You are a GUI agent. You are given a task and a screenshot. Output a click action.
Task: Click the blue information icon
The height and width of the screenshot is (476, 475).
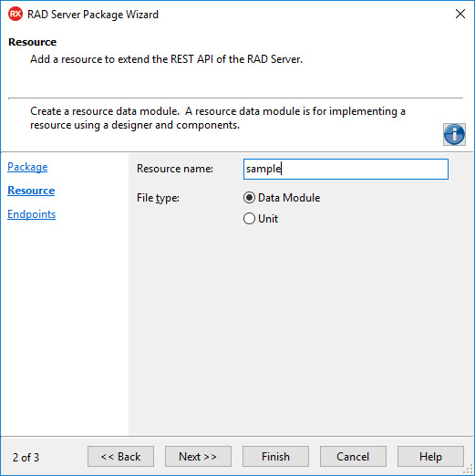pyautogui.click(x=454, y=134)
